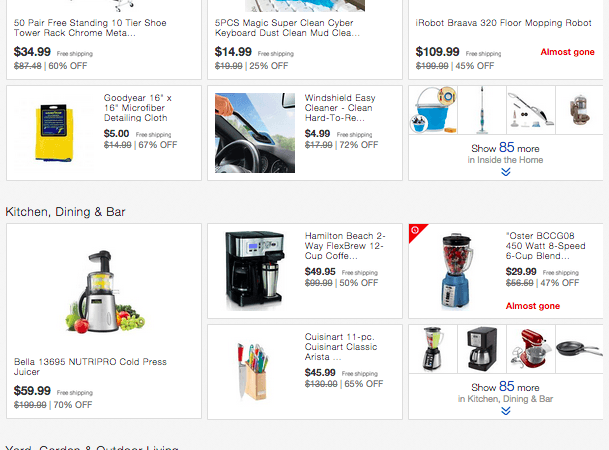Open Hamilton Beach 2-Way FlexBrew listing

point(345,246)
